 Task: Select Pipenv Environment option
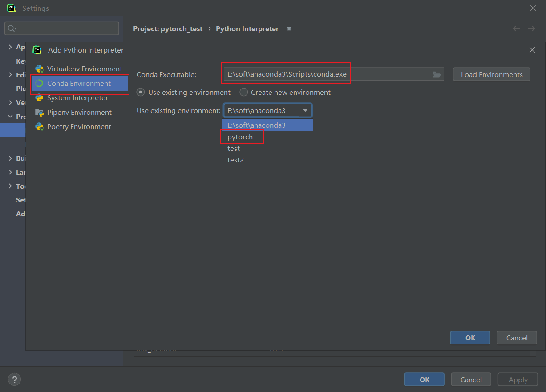tap(80, 113)
